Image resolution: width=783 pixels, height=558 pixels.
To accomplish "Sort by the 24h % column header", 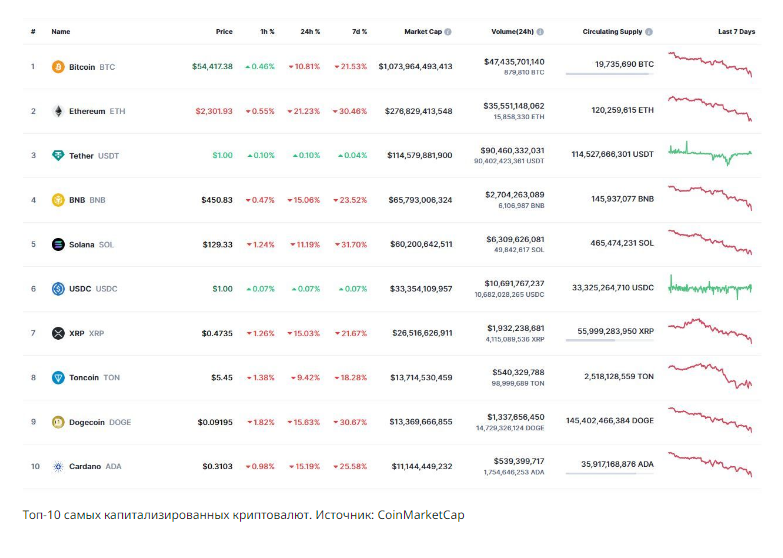I will (310, 31).
